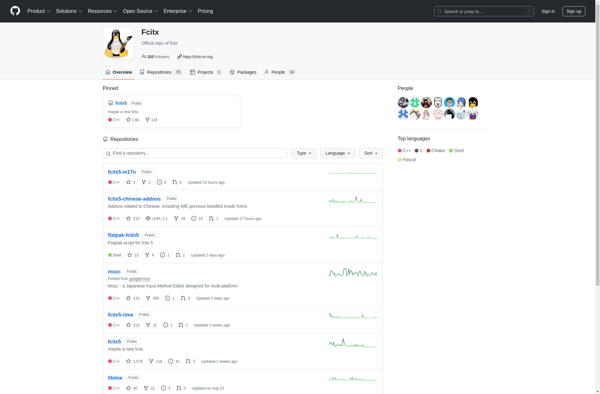Open the mozc commit activity sparkline

[x=353, y=273]
